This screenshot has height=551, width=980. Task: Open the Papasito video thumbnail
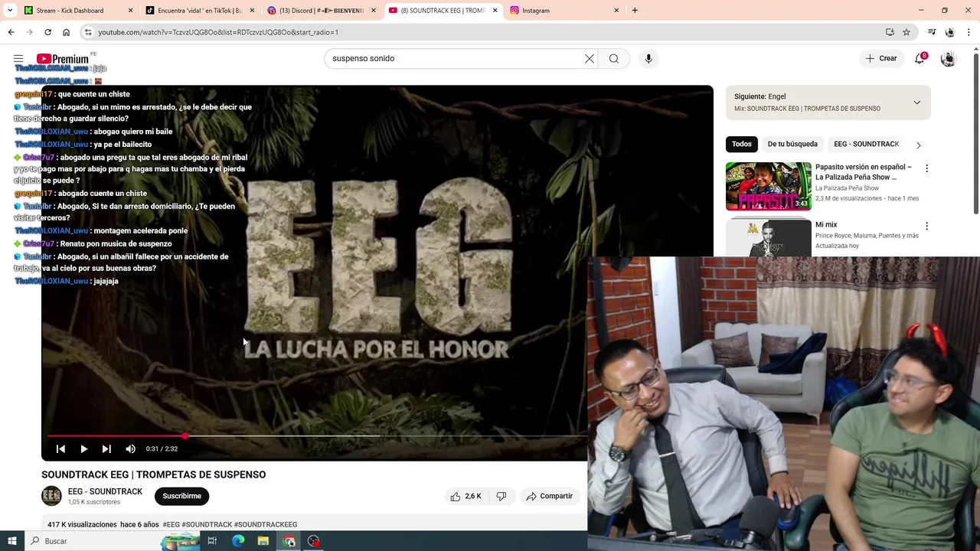coord(769,186)
